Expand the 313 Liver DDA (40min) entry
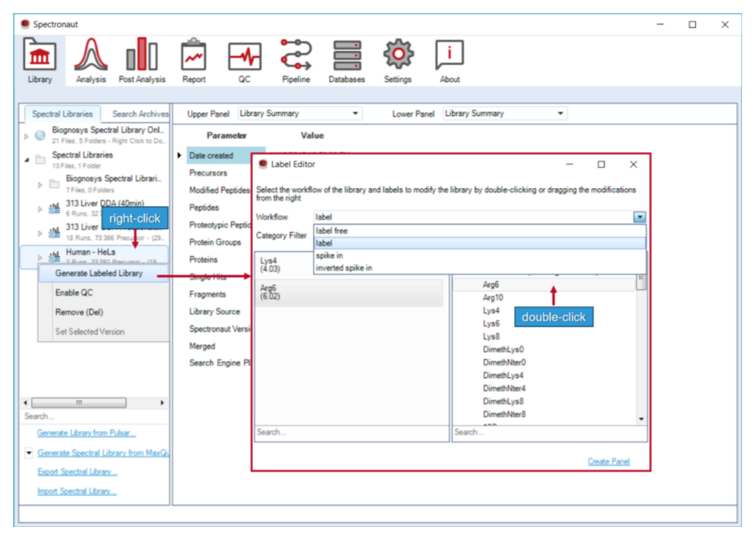 40,209
